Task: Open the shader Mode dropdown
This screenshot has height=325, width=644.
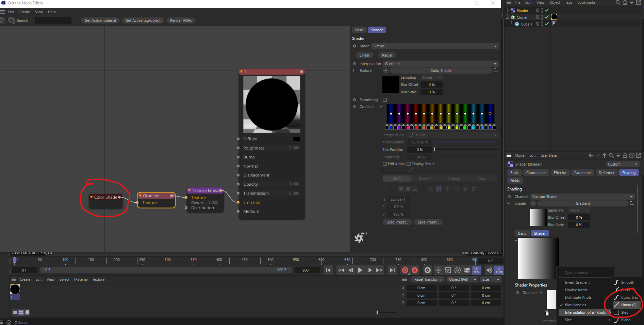Action: [x=434, y=46]
